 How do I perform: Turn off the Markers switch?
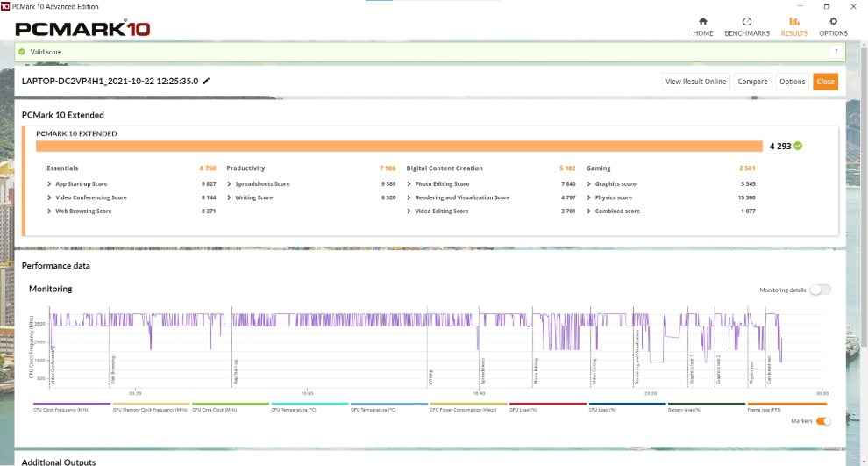point(823,421)
